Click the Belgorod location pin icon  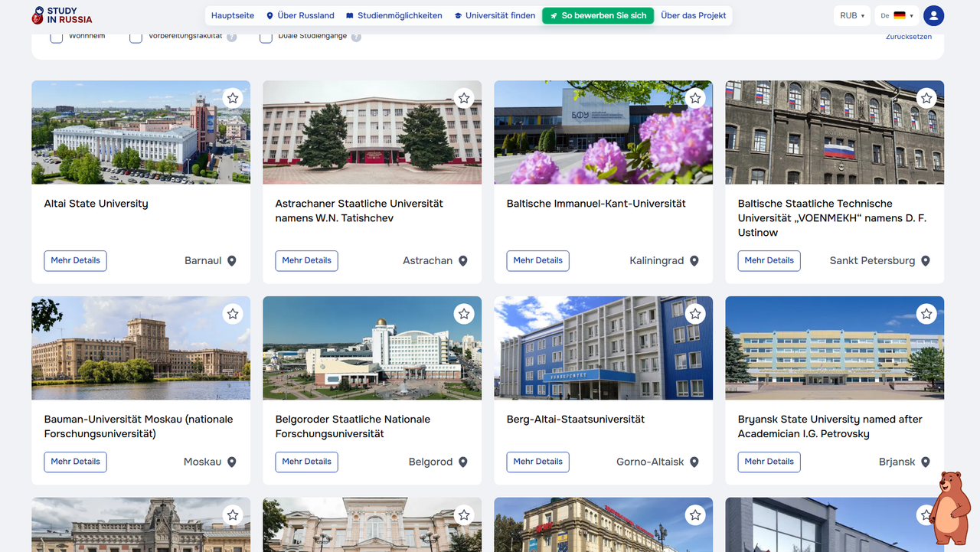click(x=463, y=462)
